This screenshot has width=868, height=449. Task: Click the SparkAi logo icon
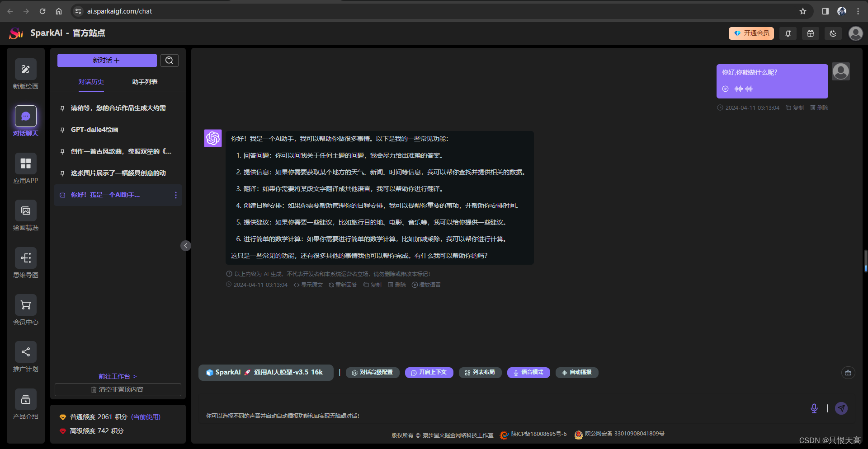(x=16, y=33)
